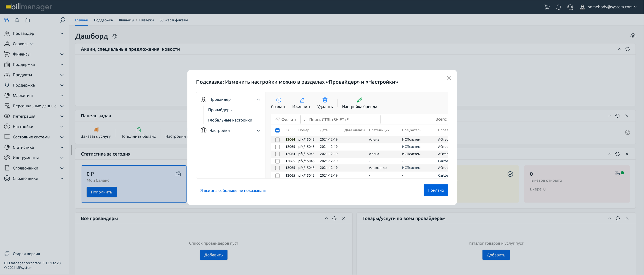Viewport: 644px width, 275px height.
Task: Click the sidebar search magnifier icon
Action: pyautogui.click(x=63, y=20)
